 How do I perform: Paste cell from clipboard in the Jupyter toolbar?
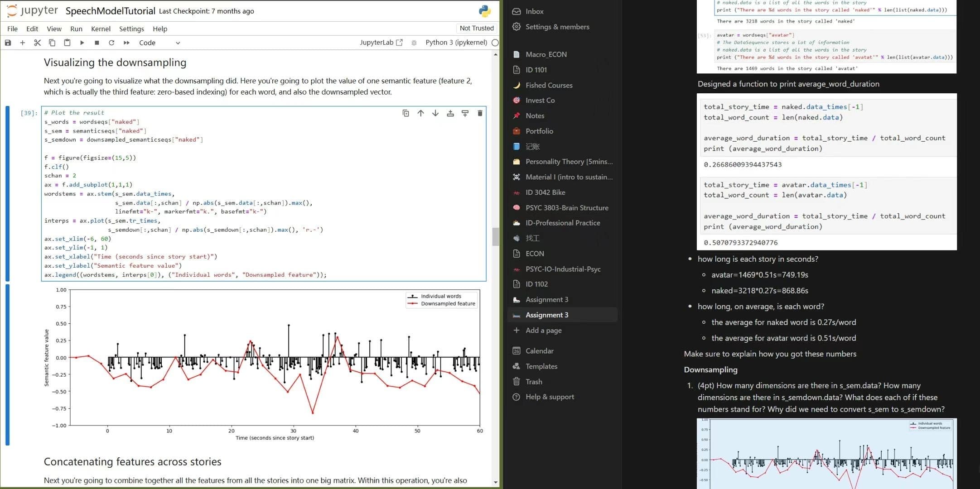click(67, 43)
